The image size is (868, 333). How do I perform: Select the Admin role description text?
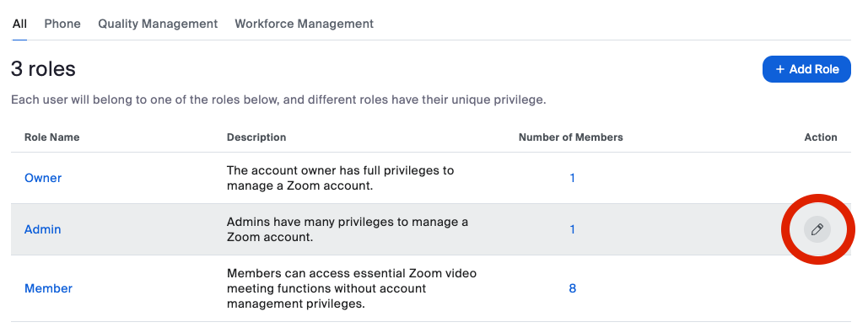click(x=347, y=229)
